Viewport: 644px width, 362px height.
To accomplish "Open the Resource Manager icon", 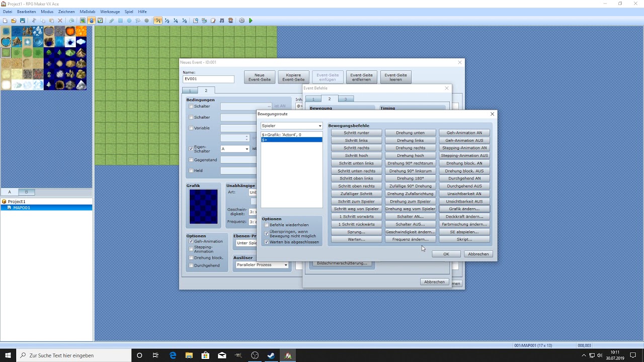I will coord(204,21).
